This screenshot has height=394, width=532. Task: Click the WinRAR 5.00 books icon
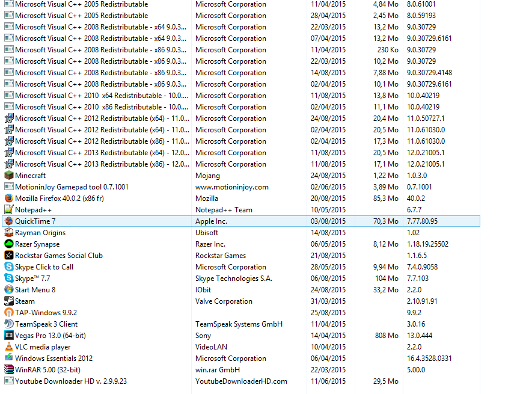pos(9,370)
